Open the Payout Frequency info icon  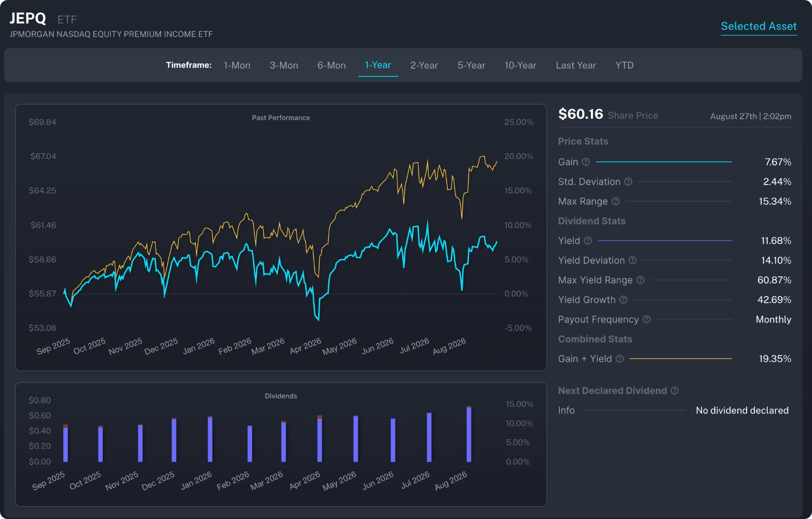point(647,320)
